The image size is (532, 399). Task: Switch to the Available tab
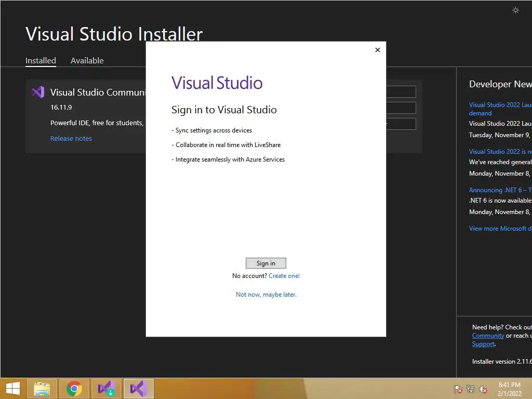coord(87,61)
